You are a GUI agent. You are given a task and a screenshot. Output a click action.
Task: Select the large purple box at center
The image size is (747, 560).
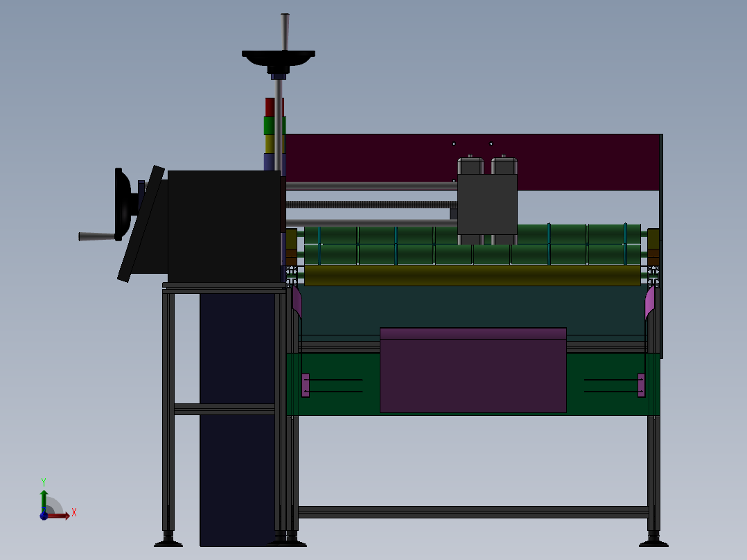point(473,370)
